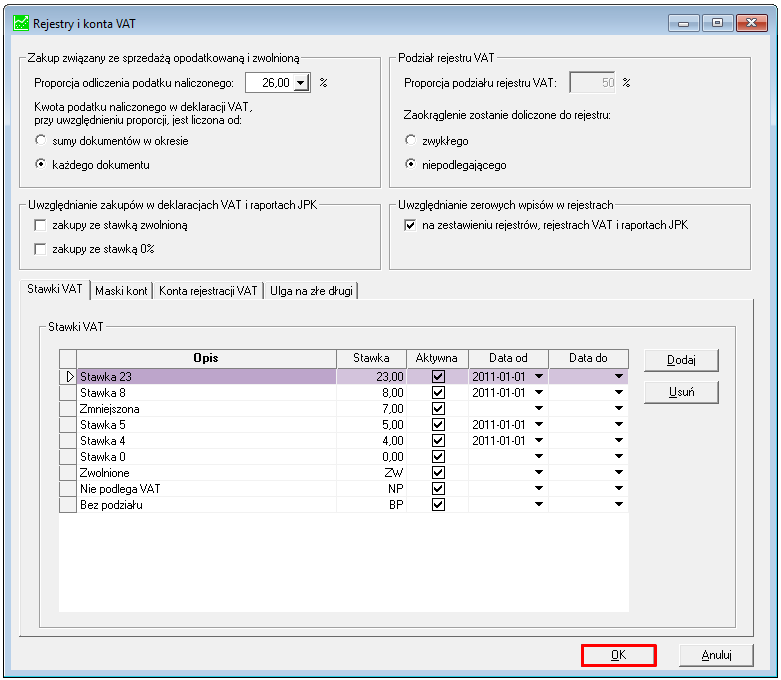Choose the 'zwykłego' rounding radio option
Image resolution: width=781 pixels, height=680 pixels.
410,140
